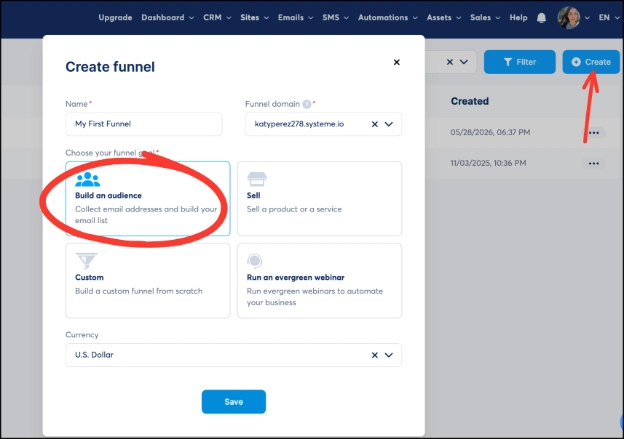Expand the Funnel domain dropdown

tap(389, 124)
